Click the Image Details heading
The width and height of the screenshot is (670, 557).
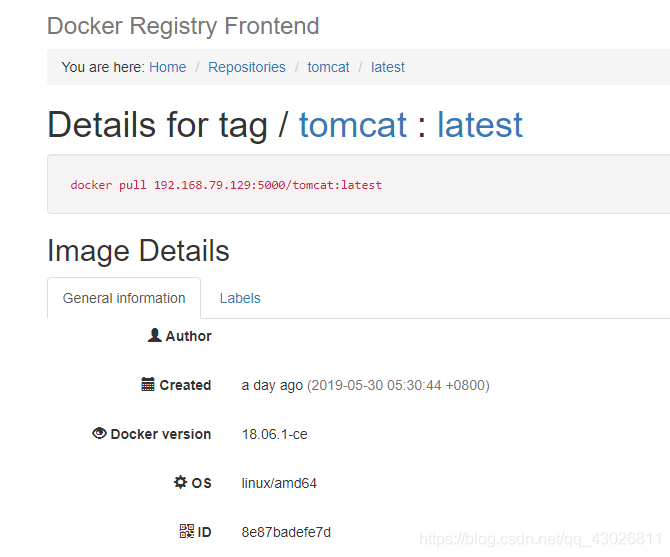point(138,251)
